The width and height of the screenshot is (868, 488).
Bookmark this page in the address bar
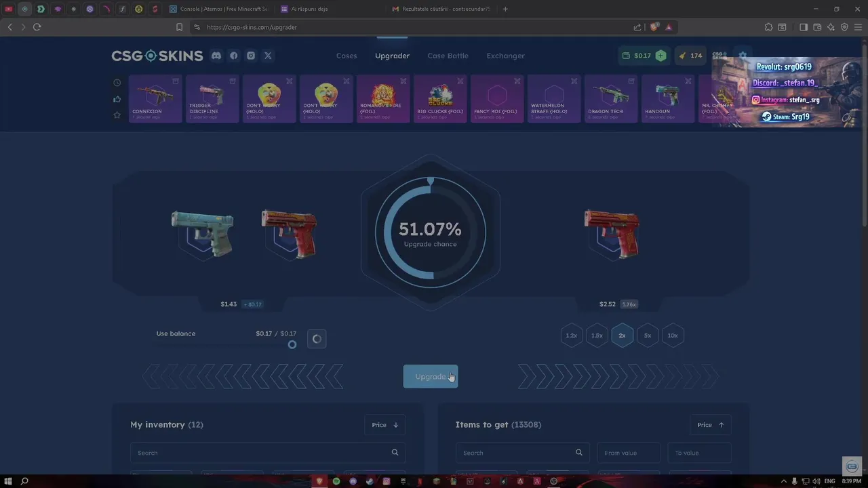pyautogui.click(x=179, y=27)
